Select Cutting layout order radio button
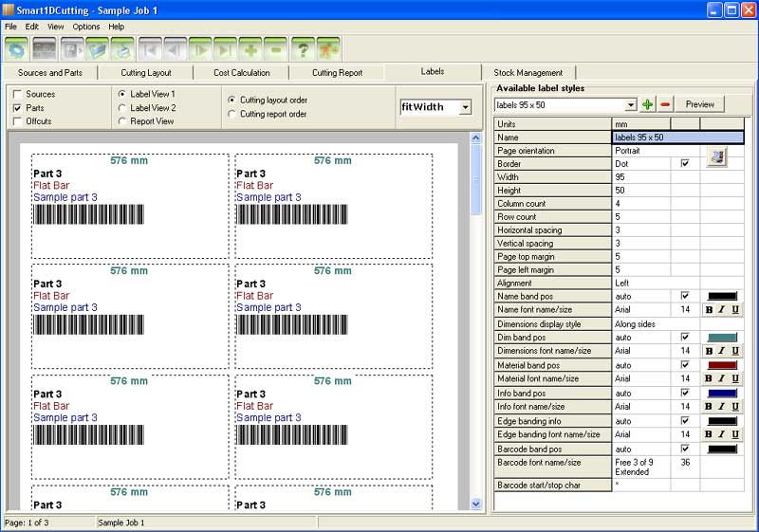The width and height of the screenshot is (759, 532). tap(231, 101)
